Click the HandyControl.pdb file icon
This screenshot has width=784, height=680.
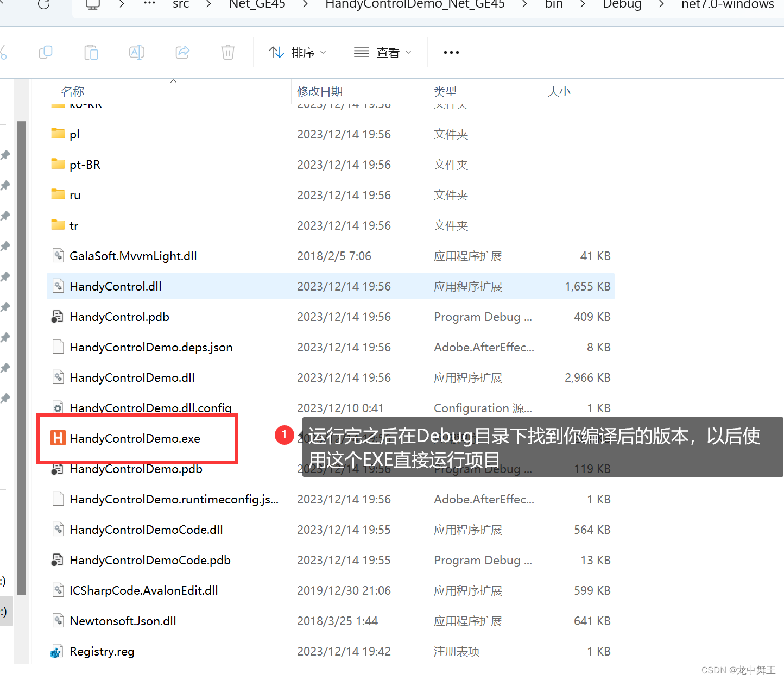[x=58, y=316]
